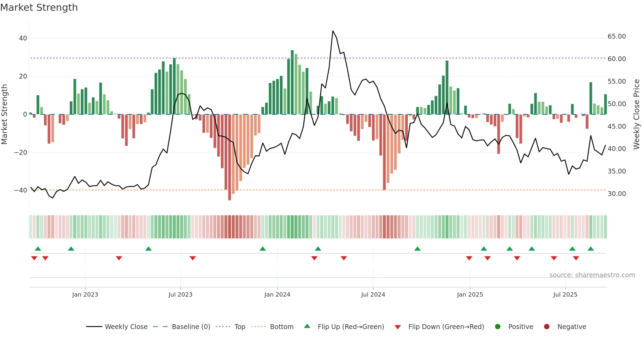Click the −20 market strength axis label
Viewport: 644px width, 362px height.
click(x=21, y=153)
